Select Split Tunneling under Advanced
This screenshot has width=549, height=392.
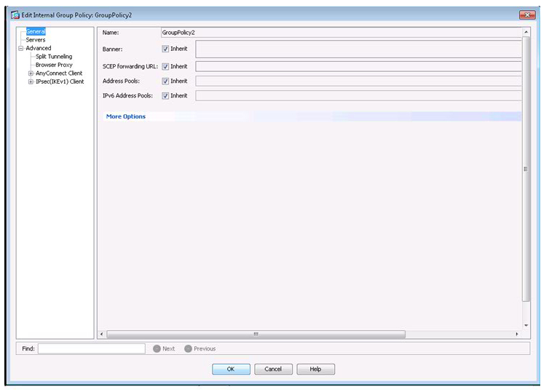[x=54, y=57]
